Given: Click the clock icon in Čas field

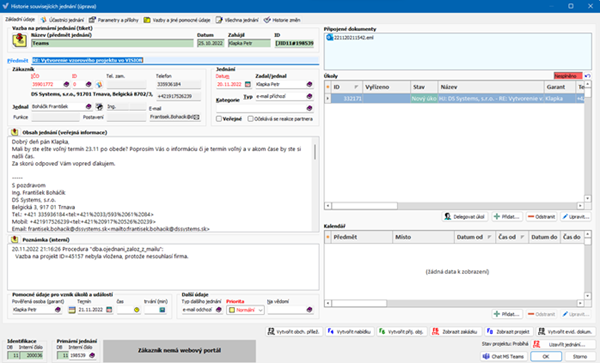Looking at the screenshot, I should point(137,309).
